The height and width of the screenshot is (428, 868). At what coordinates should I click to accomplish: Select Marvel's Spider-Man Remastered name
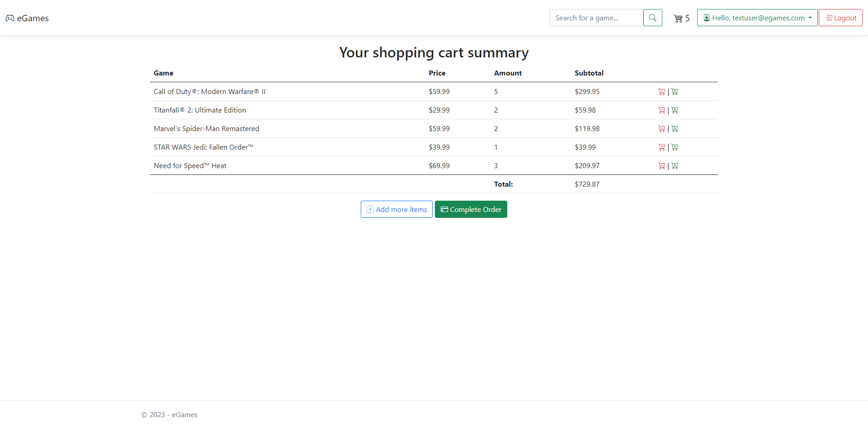pyautogui.click(x=207, y=129)
